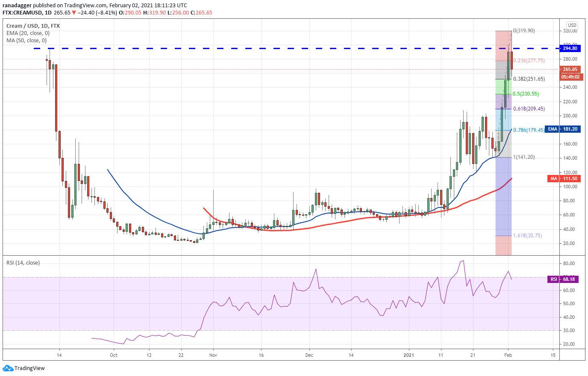Select the 0.618(209.45) Fibonacci level label
The width and height of the screenshot is (588, 376).
529,109
